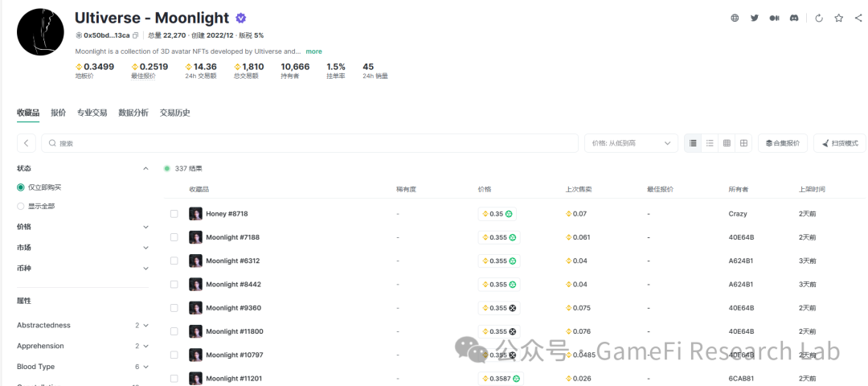
Task: Open the Twitter link icon
Action: tap(755, 18)
